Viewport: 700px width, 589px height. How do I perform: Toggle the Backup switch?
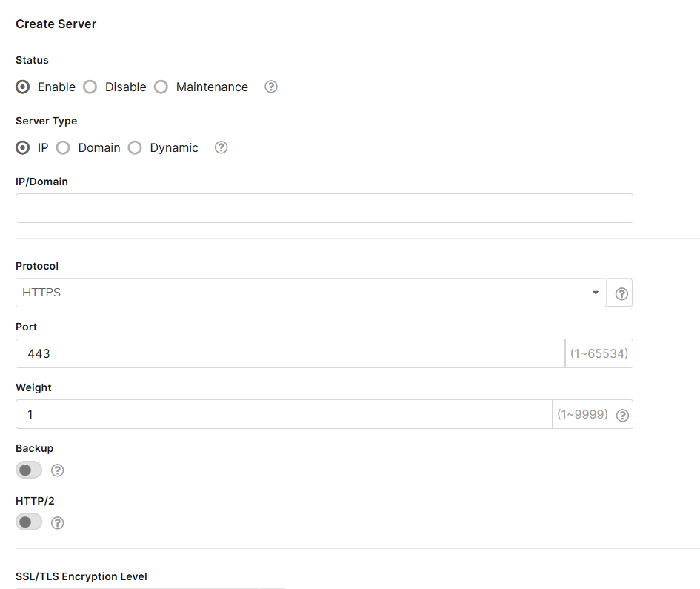coord(29,470)
